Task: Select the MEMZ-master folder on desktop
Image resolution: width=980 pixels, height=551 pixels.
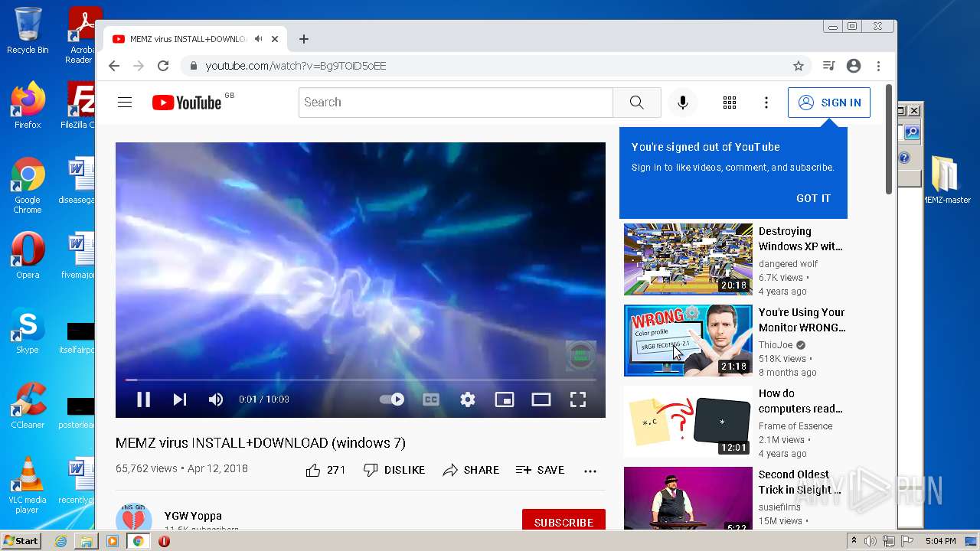Action: point(946,181)
